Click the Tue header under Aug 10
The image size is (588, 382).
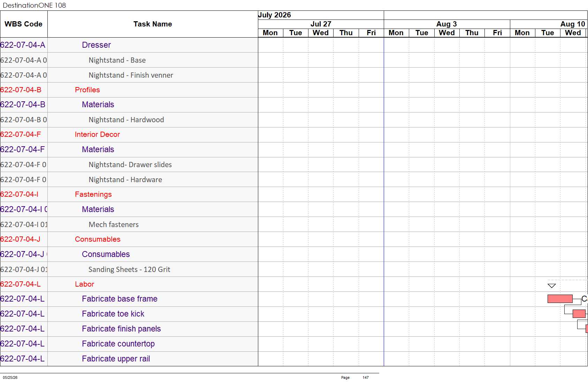(x=547, y=33)
